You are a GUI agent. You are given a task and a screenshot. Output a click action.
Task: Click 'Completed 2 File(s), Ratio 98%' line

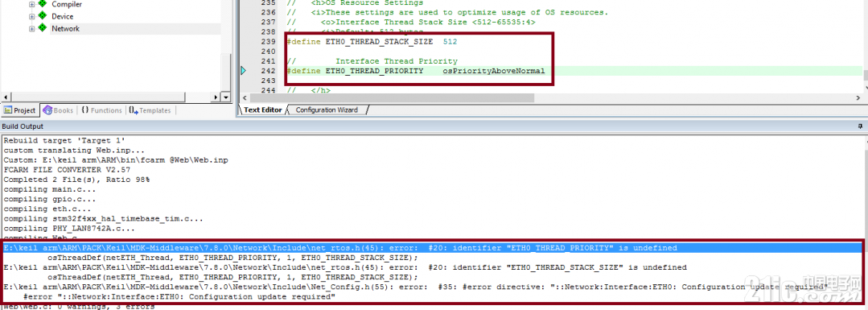(x=76, y=180)
